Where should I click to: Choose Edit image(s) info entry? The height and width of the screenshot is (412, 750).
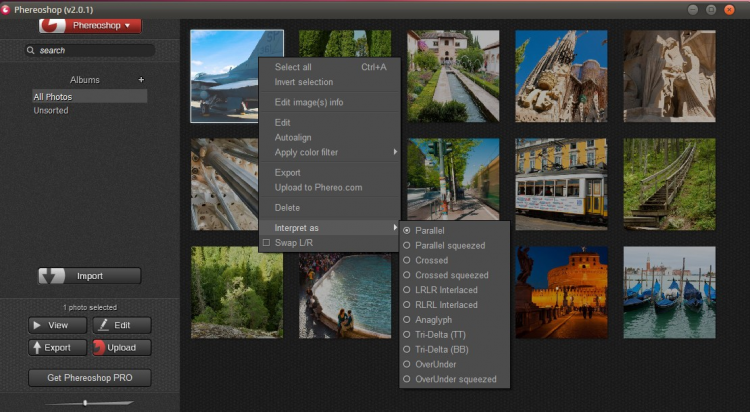tap(330, 102)
